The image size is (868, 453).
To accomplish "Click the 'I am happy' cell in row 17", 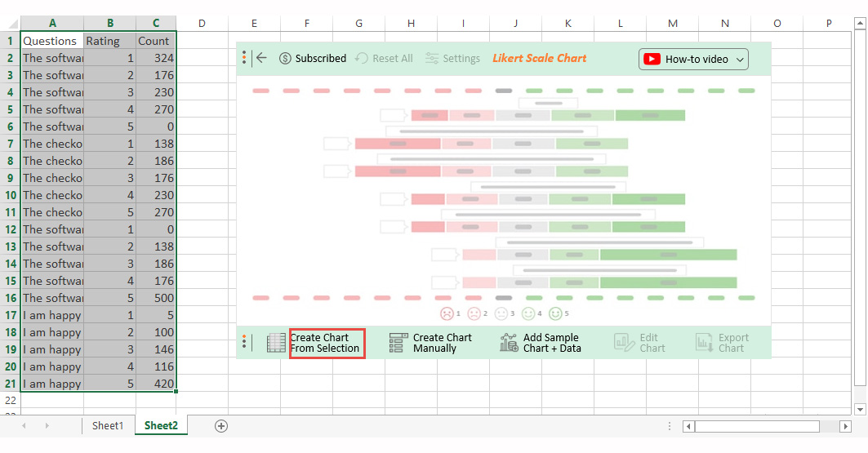I will (x=52, y=315).
